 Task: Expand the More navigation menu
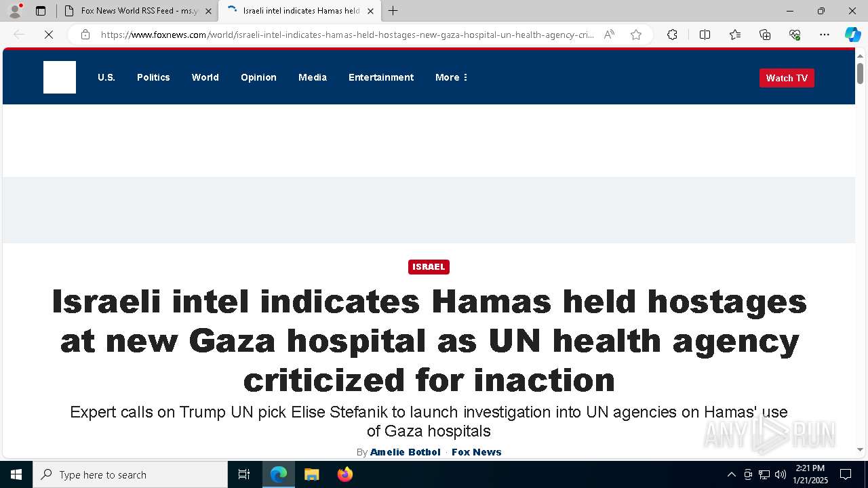click(x=452, y=77)
